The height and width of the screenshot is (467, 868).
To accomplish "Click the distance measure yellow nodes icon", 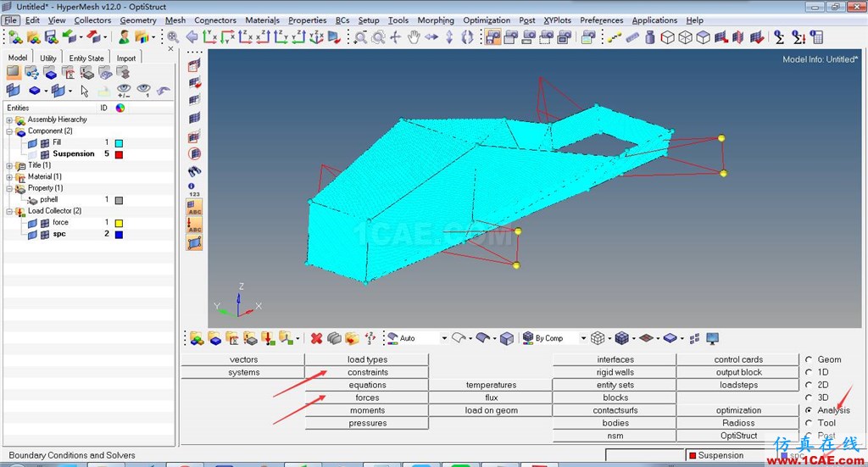I will tap(615, 37).
